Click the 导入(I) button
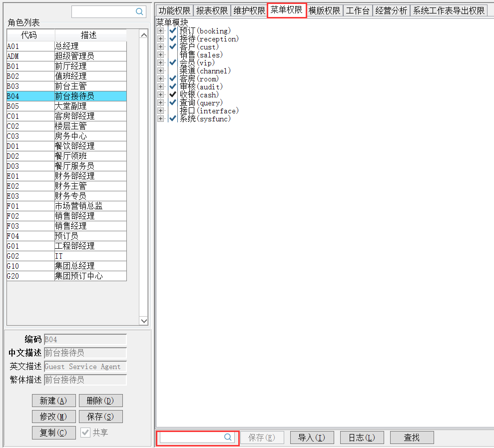Screen dimensions: 494x448 [312, 438]
